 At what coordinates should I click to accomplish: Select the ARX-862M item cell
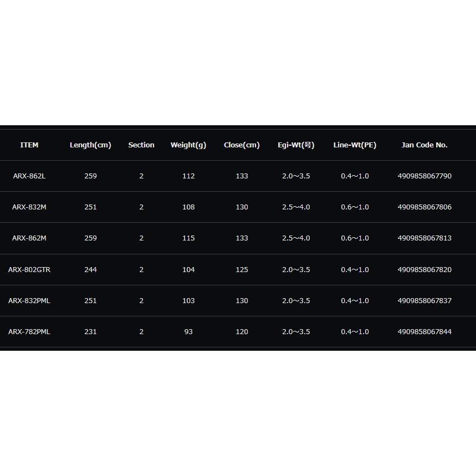29,238
